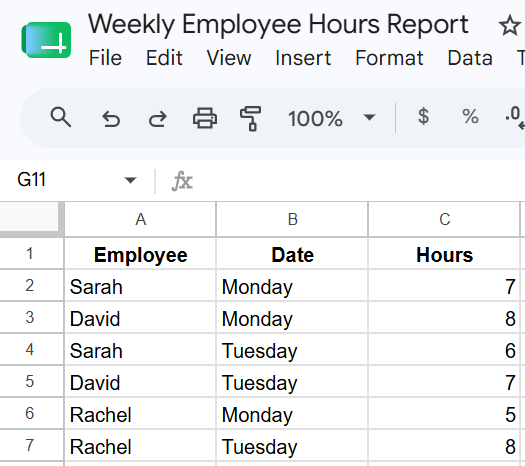Redo the last undone action
Screen dimensions: 525x466
(157, 118)
